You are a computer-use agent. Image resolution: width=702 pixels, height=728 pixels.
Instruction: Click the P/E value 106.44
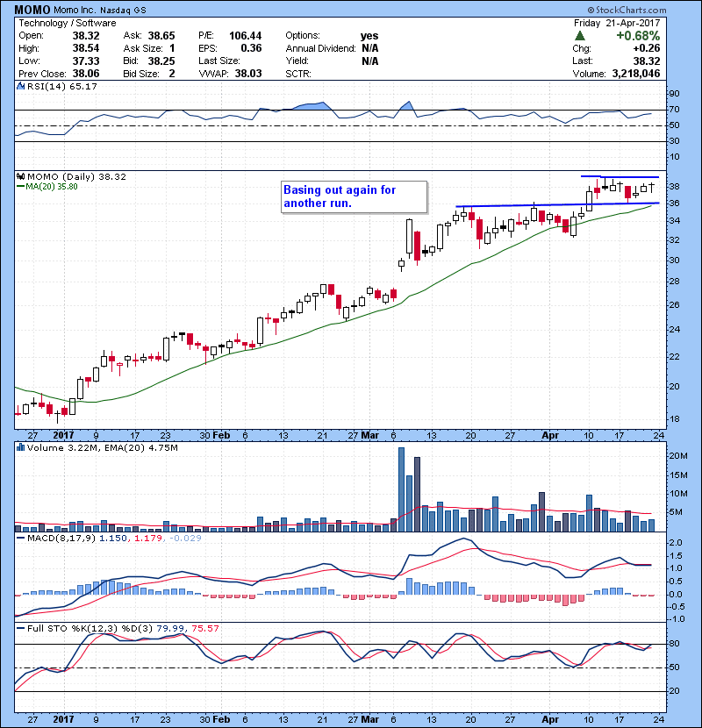pyautogui.click(x=246, y=36)
